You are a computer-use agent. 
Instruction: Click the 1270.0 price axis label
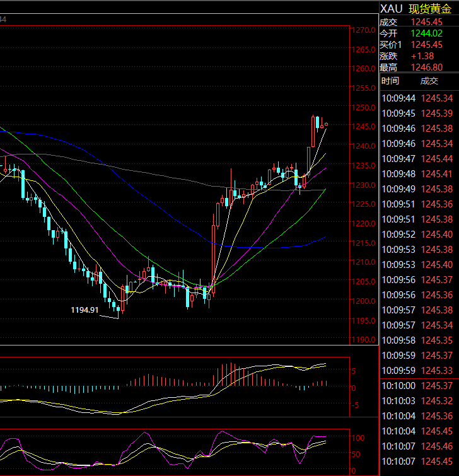tap(364, 30)
